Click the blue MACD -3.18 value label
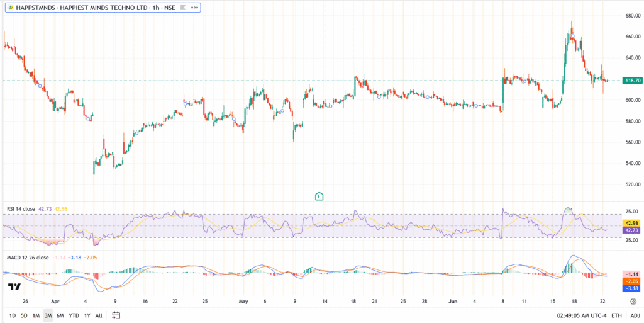644x323 pixels. tap(631, 288)
